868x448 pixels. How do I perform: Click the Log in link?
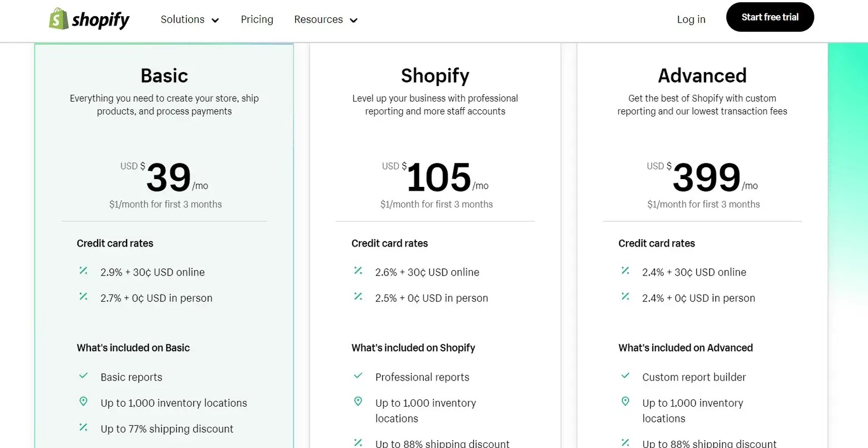[x=691, y=20]
